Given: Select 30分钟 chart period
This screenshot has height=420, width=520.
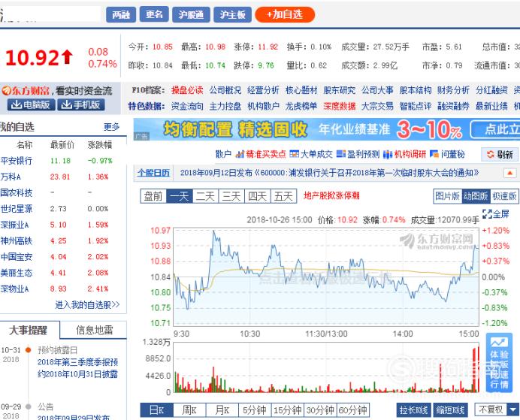Looking at the screenshot, I should 320,410.
